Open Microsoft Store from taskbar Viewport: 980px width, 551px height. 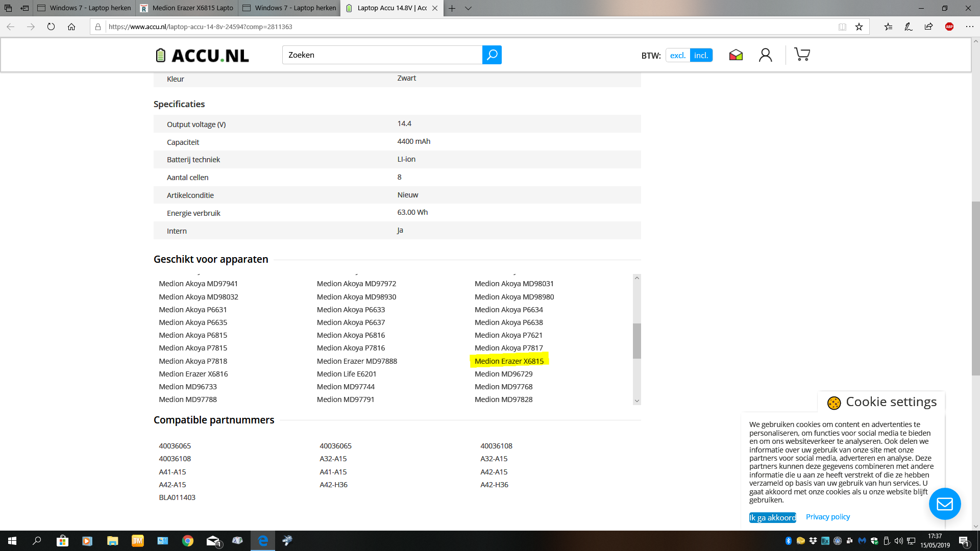(62, 541)
